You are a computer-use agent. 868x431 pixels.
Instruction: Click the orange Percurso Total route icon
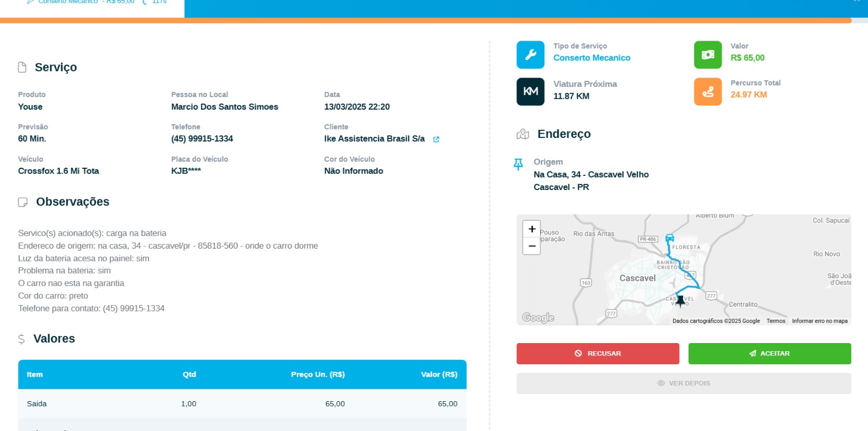pyautogui.click(x=707, y=91)
